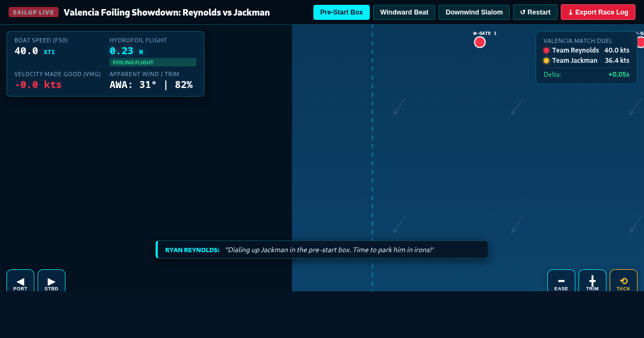Trim the sail using the plus button
The height and width of the screenshot is (338, 644).
[x=592, y=281]
